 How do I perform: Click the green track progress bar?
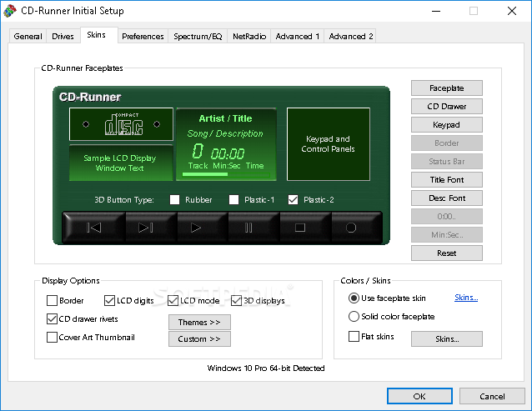226,174
